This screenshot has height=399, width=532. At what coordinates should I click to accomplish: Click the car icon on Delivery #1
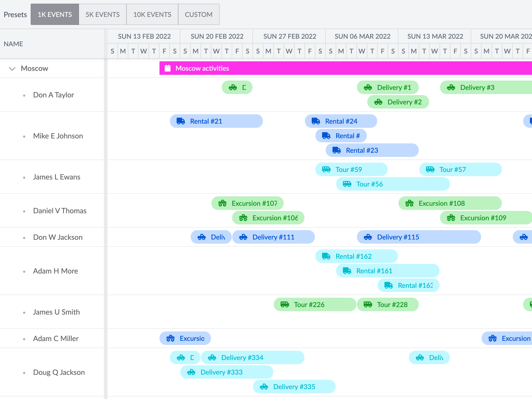click(368, 87)
